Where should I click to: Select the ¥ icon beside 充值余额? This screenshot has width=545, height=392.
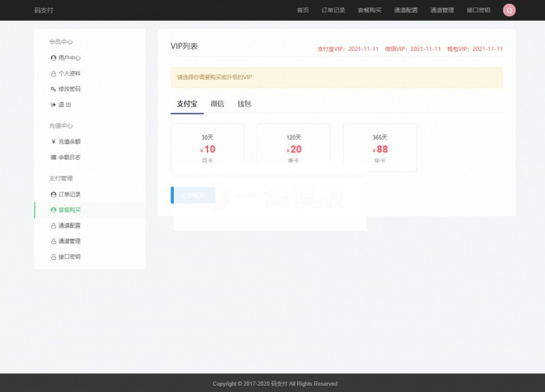point(53,141)
